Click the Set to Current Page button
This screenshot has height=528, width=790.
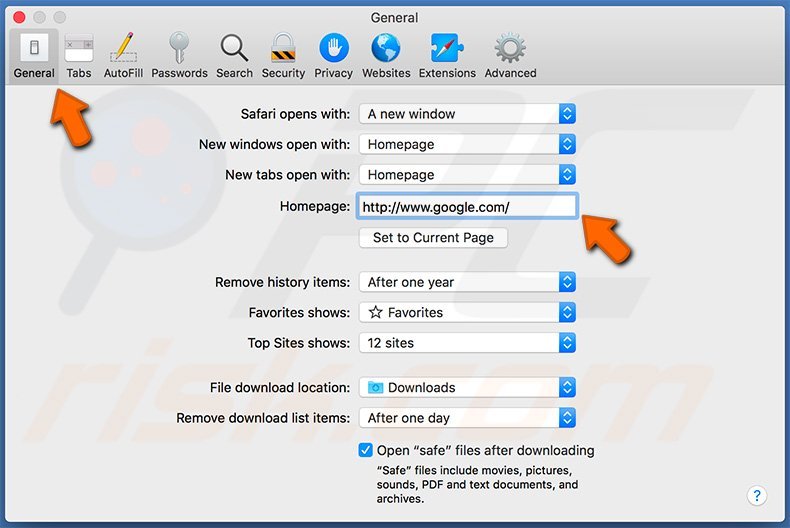pos(433,237)
